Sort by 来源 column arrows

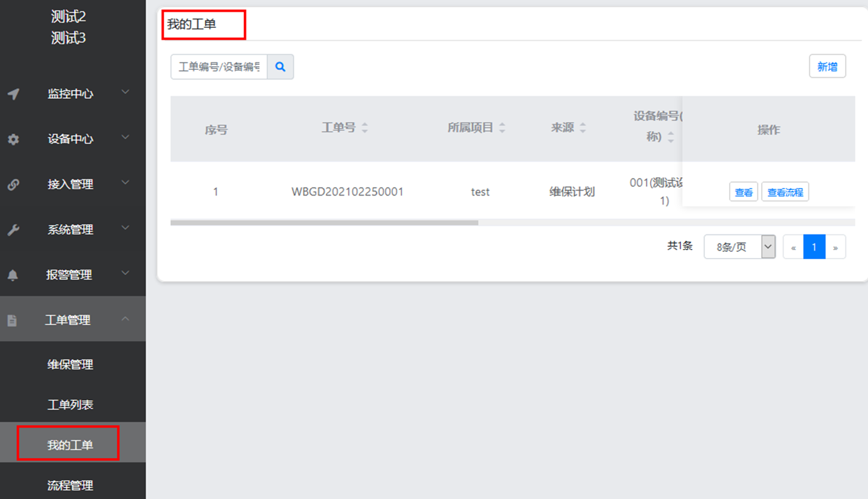pyautogui.click(x=583, y=127)
